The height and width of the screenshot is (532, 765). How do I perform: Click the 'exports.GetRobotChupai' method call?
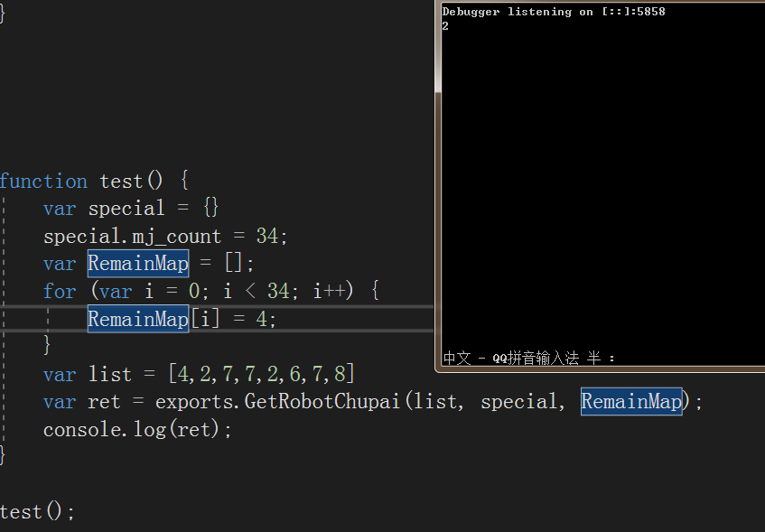click(x=277, y=402)
